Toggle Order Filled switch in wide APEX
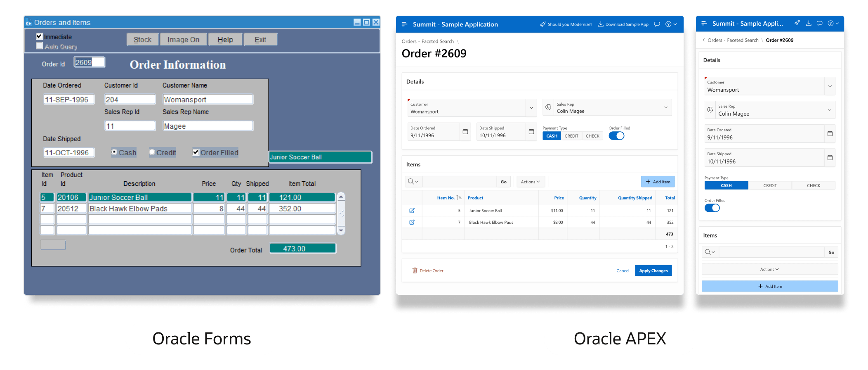Image resolution: width=868 pixels, height=370 pixels. 616,136
